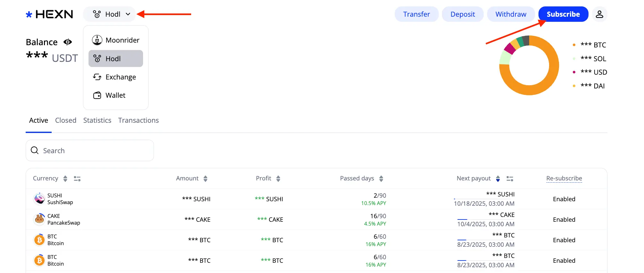Click the Profit column header
Image resolution: width=644 pixels, height=273 pixels.
pyautogui.click(x=264, y=178)
